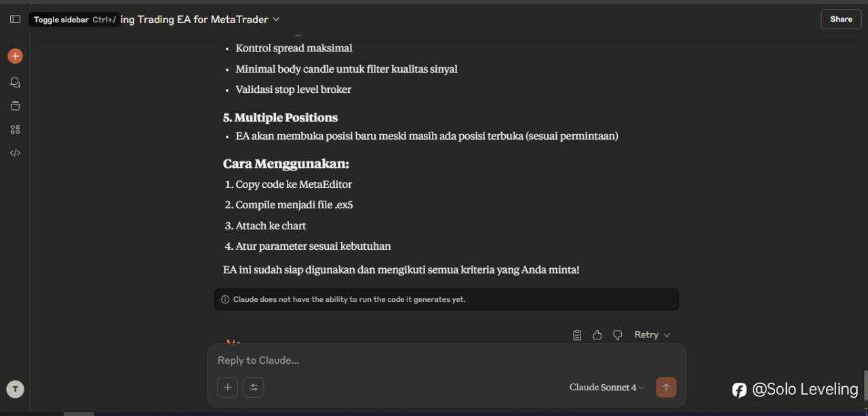Give thumbs down feedback on response
Screen dimensions: 868x416
[x=618, y=335]
